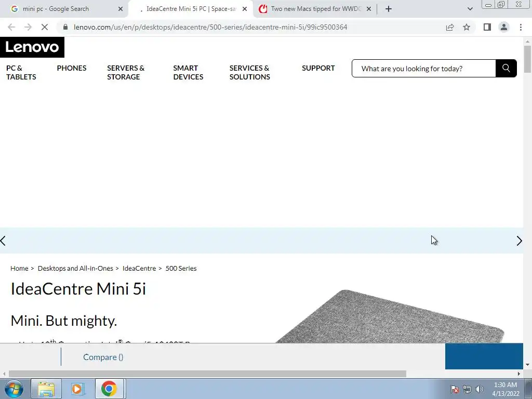532x399 pixels.
Task: Close the IdeaCentre Mini 5i tab
Action: pos(245,9)
